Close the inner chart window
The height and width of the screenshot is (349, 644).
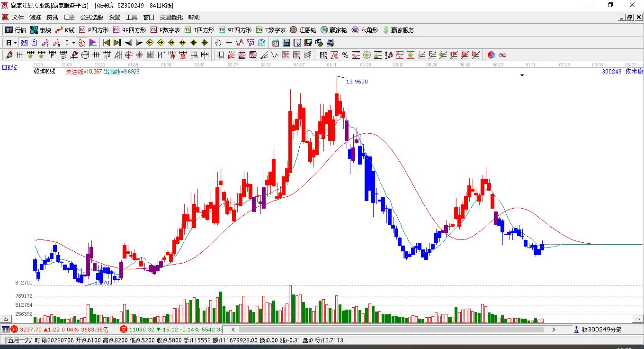[x=638, y=18]
